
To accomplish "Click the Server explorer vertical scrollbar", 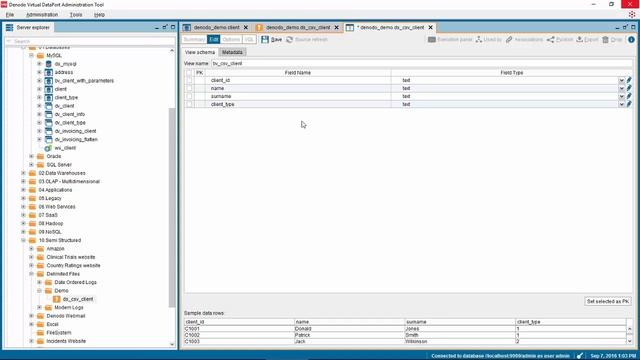I will click(x=172, y=207).
